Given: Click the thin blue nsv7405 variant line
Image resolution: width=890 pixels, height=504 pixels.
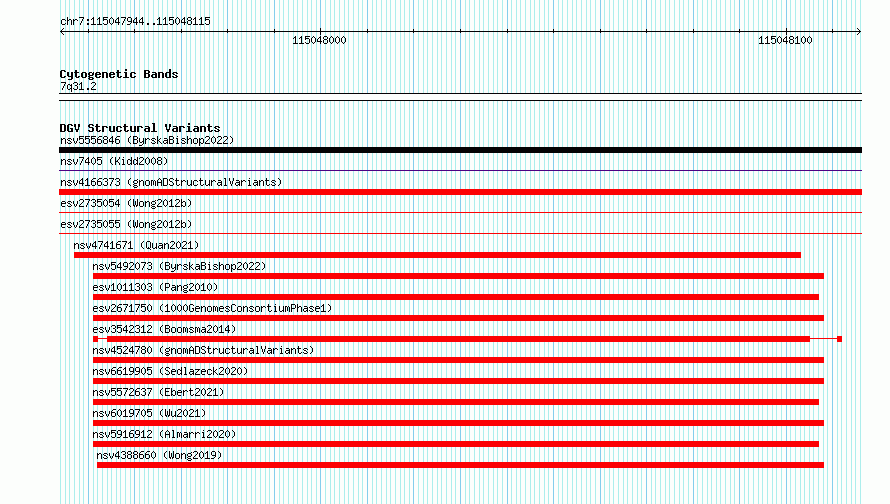Looking at the screenshot, I should (x=460, y=170).
